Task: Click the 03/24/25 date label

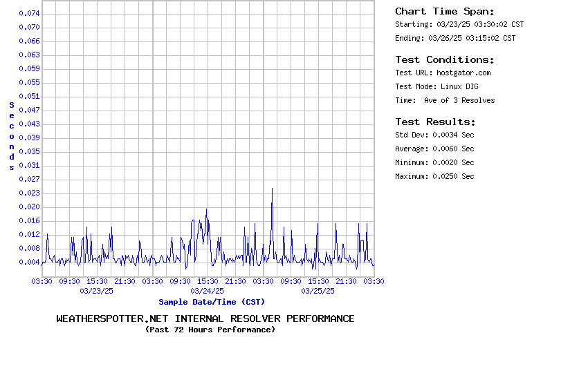Action: click(x=208, y=291)
